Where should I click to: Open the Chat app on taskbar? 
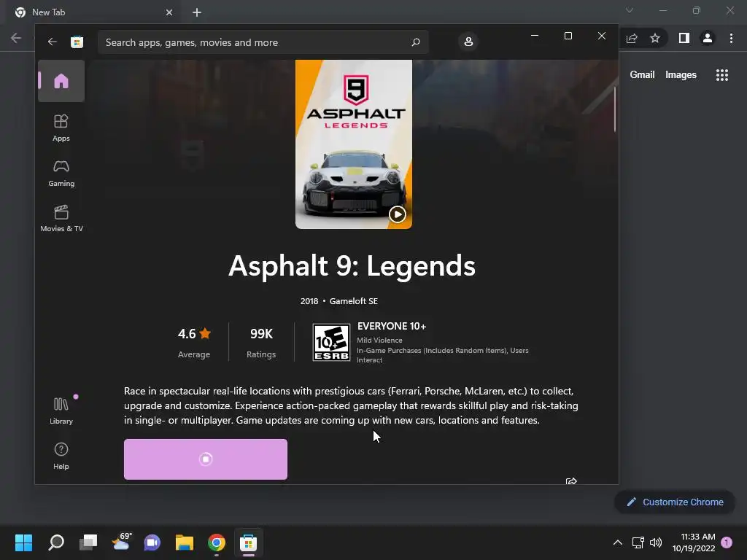click(x=152, y=542)
